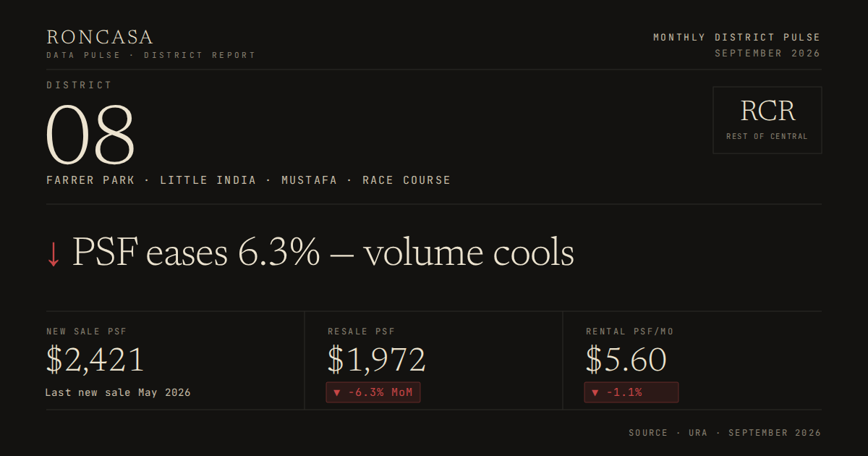Click the Data Pulse District Report subtitle
868x456 pixels.
coord(151,56)
